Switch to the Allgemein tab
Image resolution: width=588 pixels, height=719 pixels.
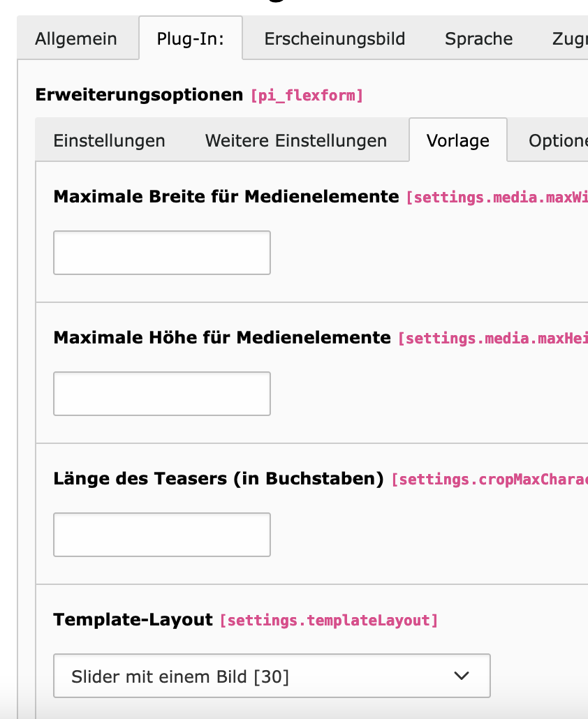[x=76, y=38]
